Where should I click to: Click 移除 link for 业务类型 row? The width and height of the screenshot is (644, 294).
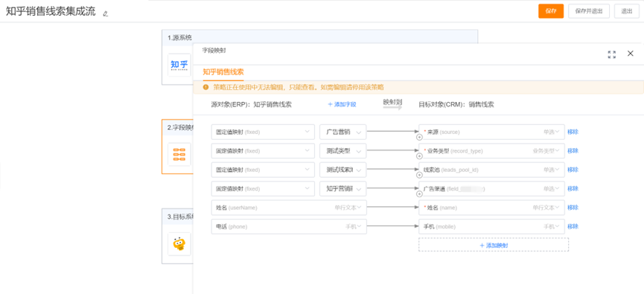[573, 150]
